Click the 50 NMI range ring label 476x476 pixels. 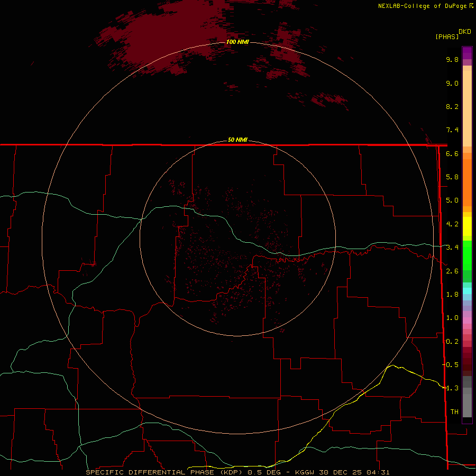click(237, 140)
